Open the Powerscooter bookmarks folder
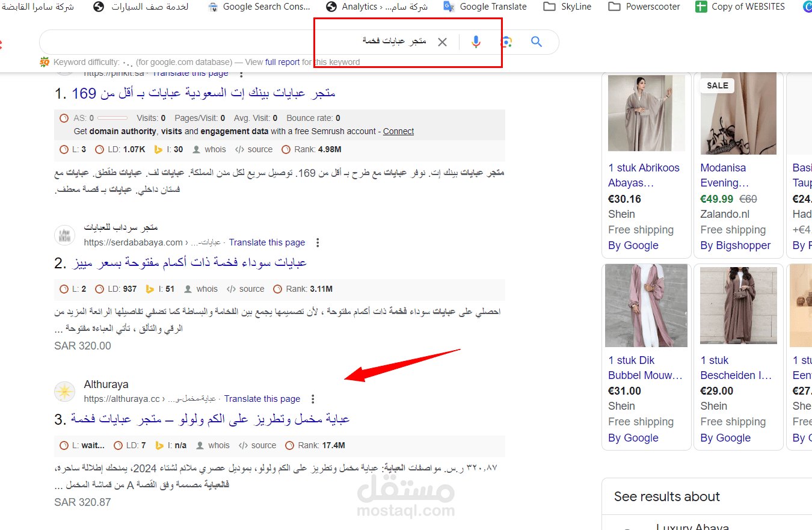This screenshot has width=812, height=530. click(x=644, y=7)
